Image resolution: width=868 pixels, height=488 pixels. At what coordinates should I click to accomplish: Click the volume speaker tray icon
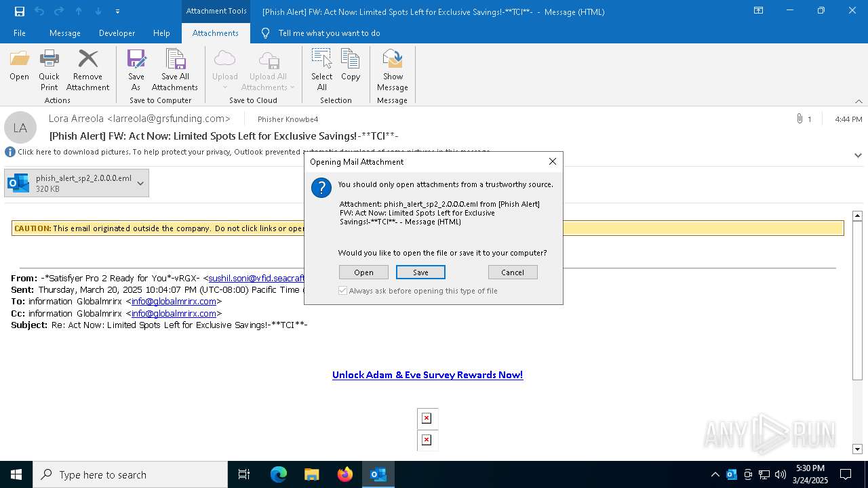point(781,474)
